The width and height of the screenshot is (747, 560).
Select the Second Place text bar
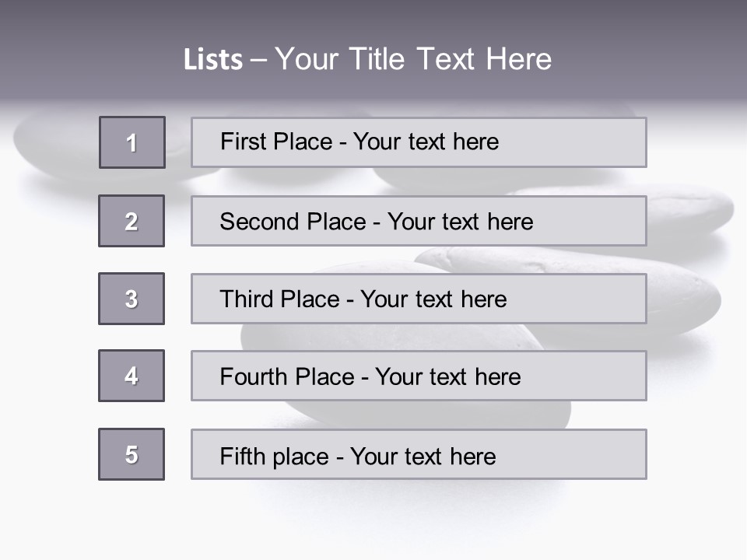click(x=419, y=221)
